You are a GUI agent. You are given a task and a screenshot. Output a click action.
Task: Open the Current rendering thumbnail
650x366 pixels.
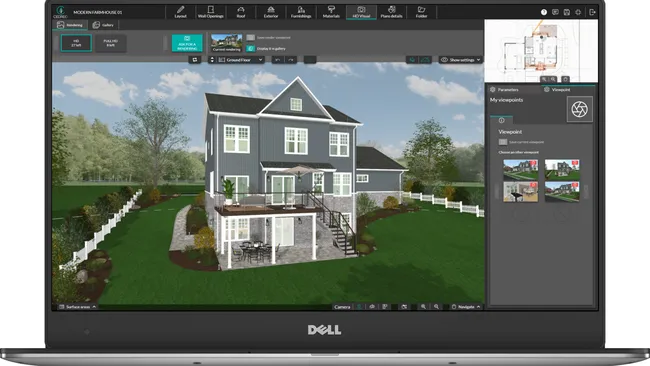click(x=226, y=43)
